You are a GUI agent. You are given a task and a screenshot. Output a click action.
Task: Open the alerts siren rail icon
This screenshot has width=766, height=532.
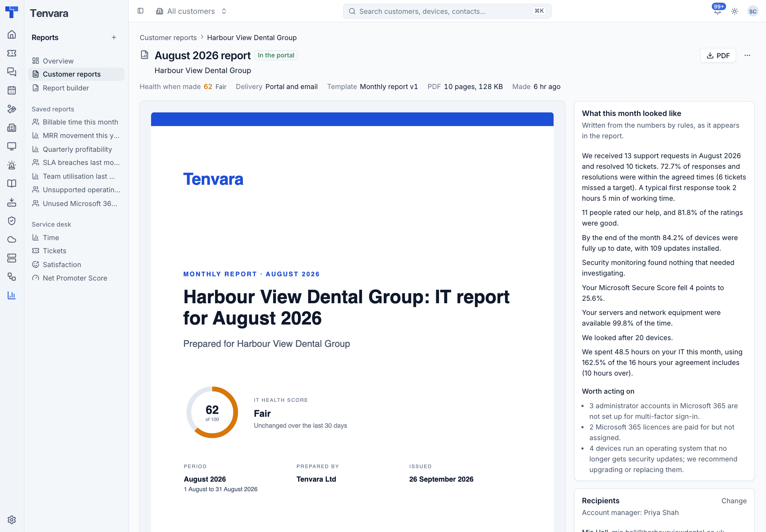click(x=12, y=165)
